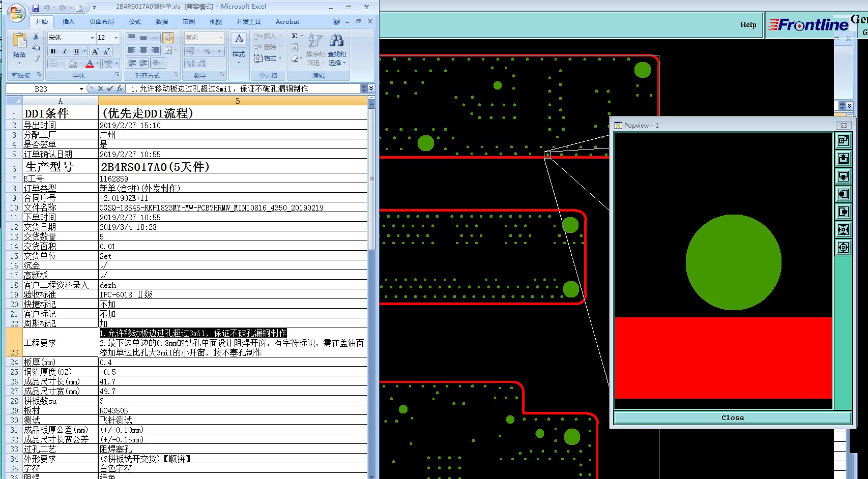Click Popview pan down arrow icon
The height and width of the screenshot is (479, 868).
click(x=843, y=176)
